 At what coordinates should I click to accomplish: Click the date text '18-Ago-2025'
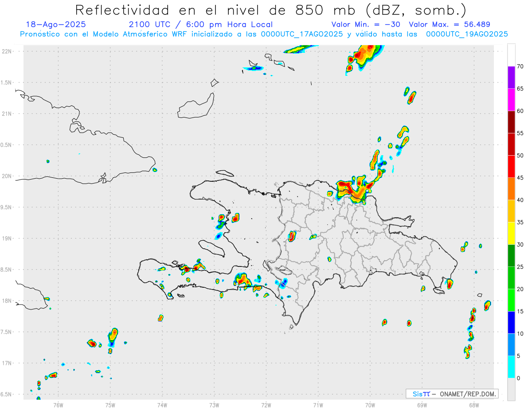click(x=56, y=24)
